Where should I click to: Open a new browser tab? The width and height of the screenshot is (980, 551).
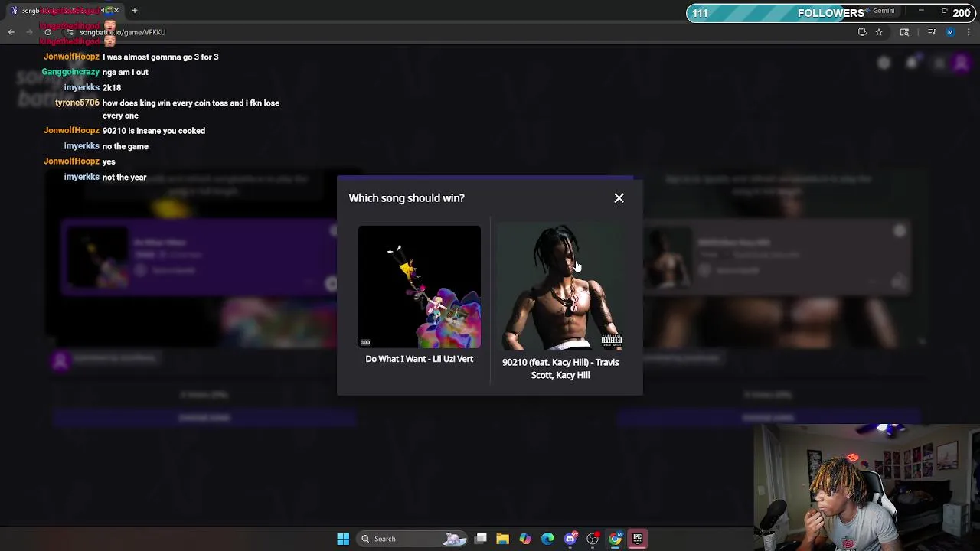click(x=135, y=11)
